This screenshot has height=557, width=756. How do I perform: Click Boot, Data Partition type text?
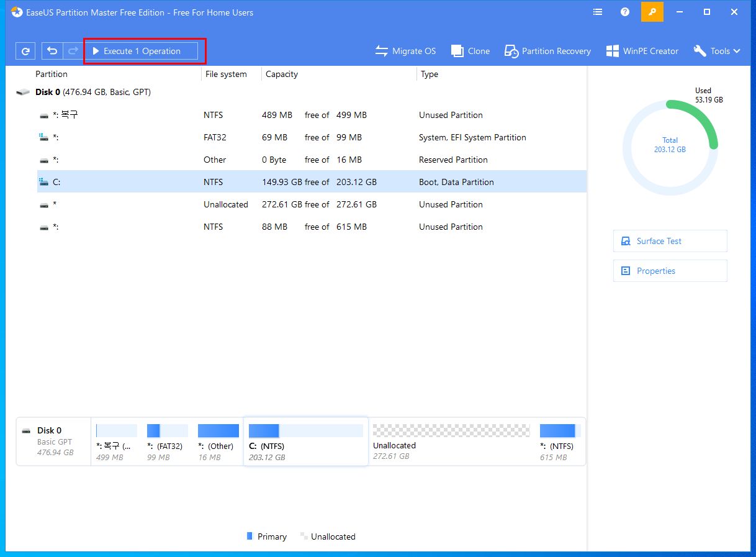click(x=456, y=182)
